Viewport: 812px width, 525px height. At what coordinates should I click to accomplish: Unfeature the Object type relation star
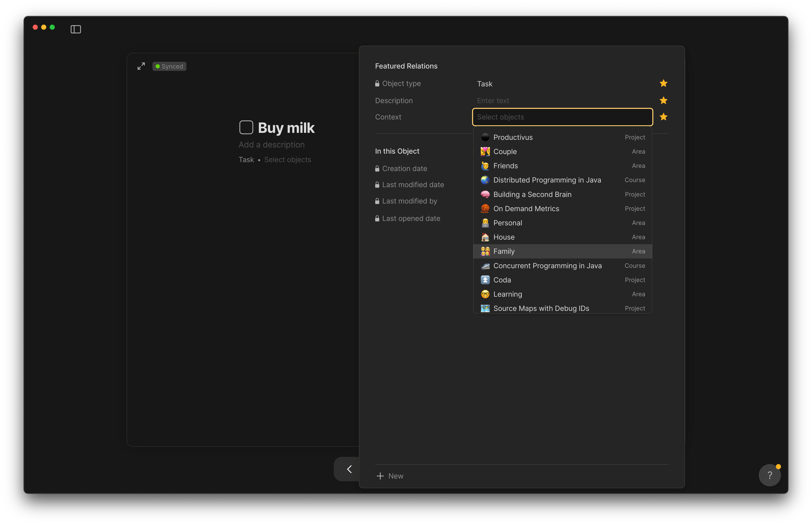coord(663,84)
